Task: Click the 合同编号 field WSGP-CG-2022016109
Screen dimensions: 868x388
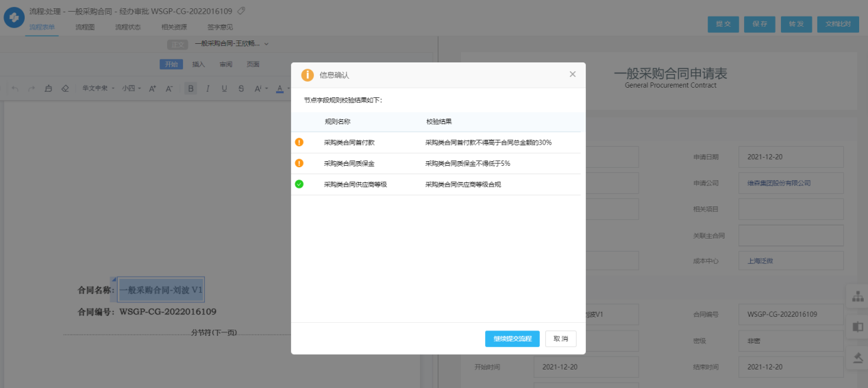Action: tap(791, 315)
